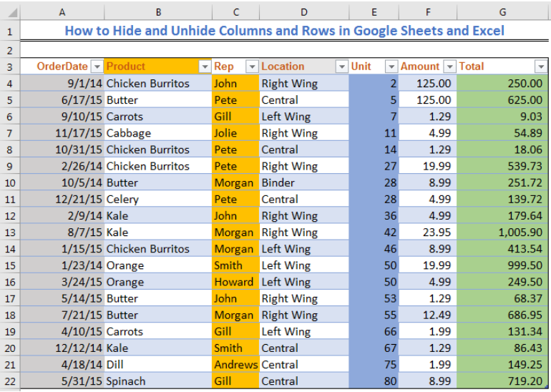
Task: Select the Binder location cell
Action: point(304,183)
